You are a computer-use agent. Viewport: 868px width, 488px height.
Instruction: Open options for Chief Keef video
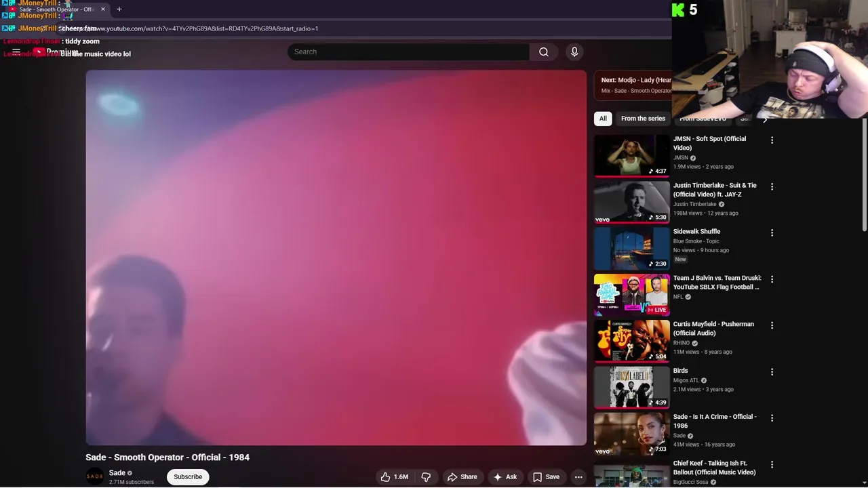pyautogui.click(x=772, y=465)
